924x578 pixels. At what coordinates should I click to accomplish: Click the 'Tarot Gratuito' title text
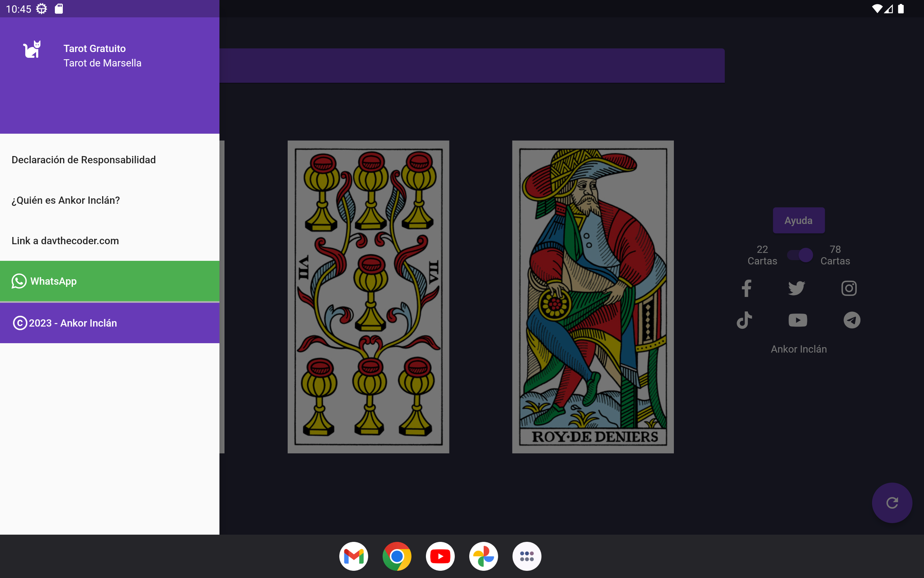click(94, 48)
